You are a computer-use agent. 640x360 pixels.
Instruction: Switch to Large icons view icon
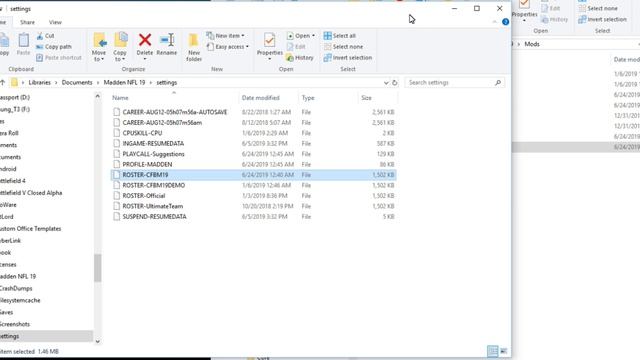pos(504,351)
